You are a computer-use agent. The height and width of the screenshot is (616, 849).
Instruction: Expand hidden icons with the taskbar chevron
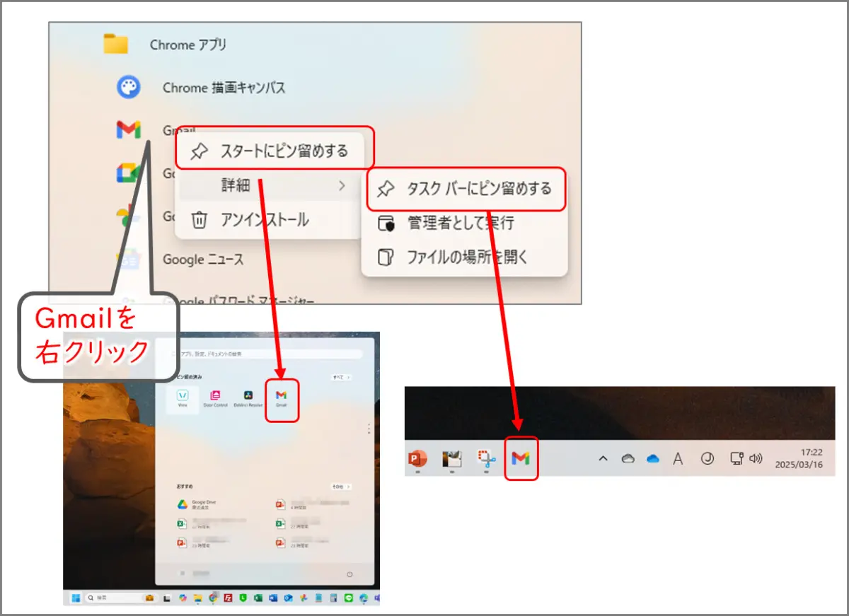(602, 458)
